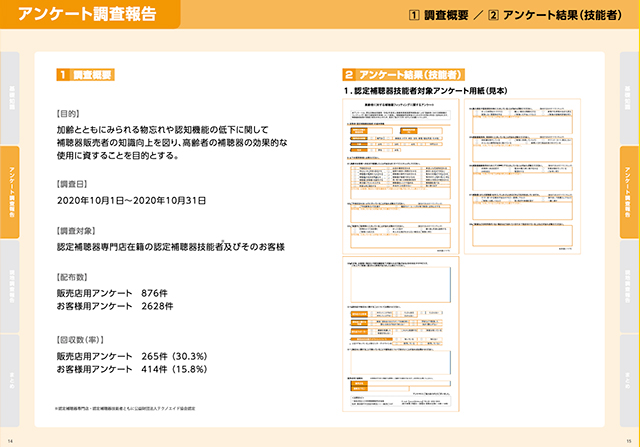Click 販売店用アンケート 876件
Viewport: 640px width, 447px height.
(112, 293)
